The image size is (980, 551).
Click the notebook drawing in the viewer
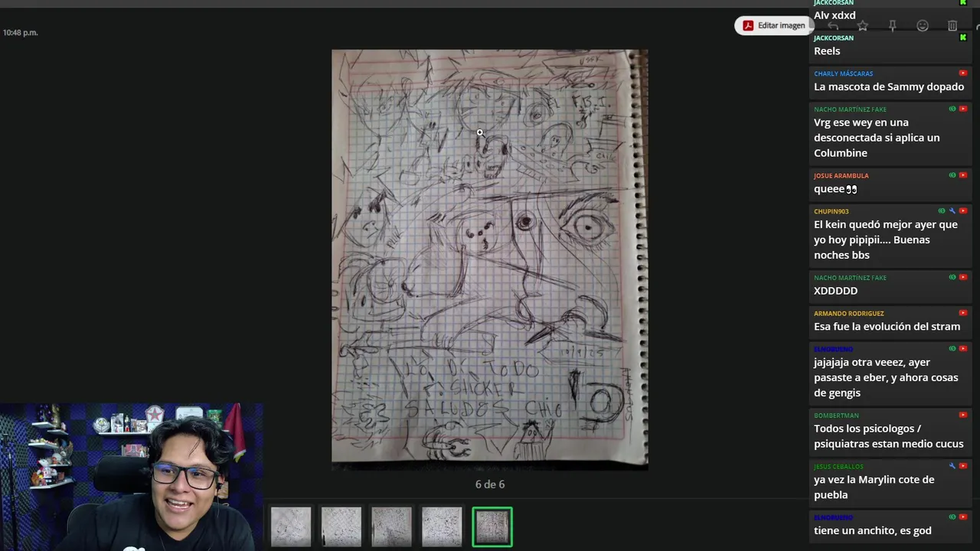(x=490, y=258)
